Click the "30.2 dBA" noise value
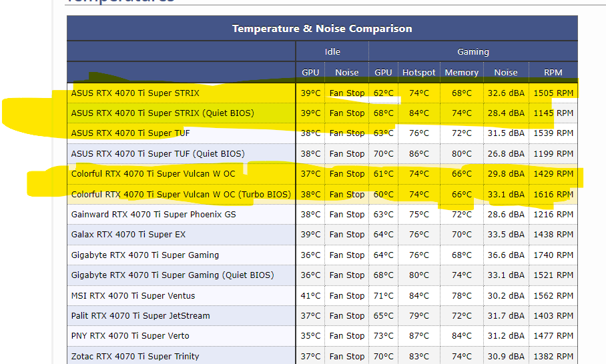This screenshot has width=606, height=364. point(506,296)
